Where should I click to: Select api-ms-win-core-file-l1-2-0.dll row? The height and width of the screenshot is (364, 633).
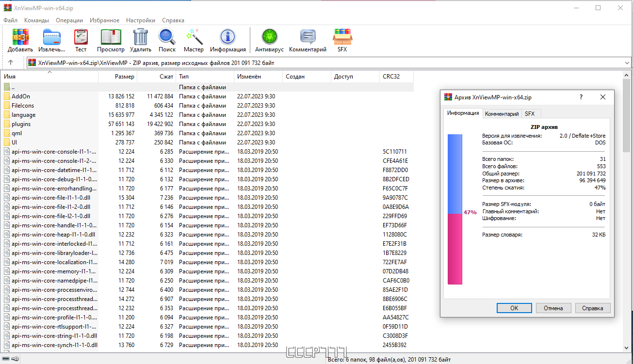click(207, 207)
